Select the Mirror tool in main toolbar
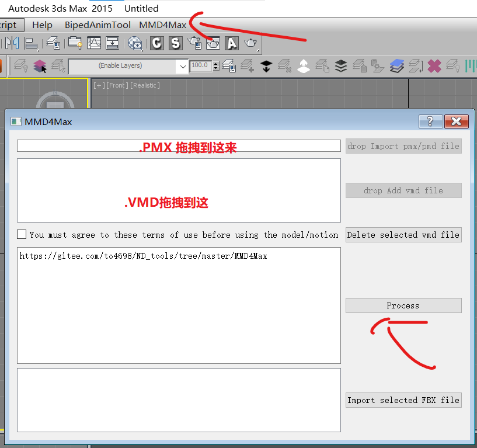Image resolution: width=477 pixels, height=448 pixels. pos(12,43)
